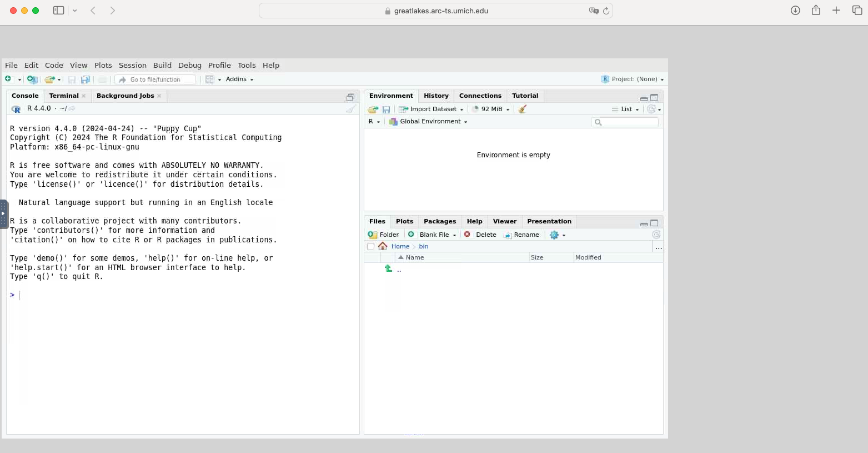This screenshot has height=453, width=868.
Task: Click the broom icon to clear workspace objects
Action: pos(522,109)
